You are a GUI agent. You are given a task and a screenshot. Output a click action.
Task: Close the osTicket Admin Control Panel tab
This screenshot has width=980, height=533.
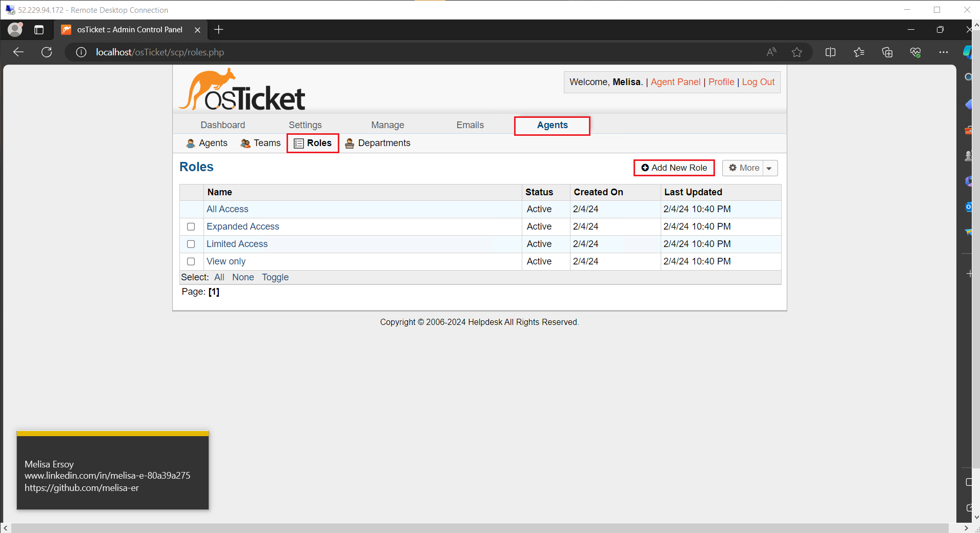(197, 30)
